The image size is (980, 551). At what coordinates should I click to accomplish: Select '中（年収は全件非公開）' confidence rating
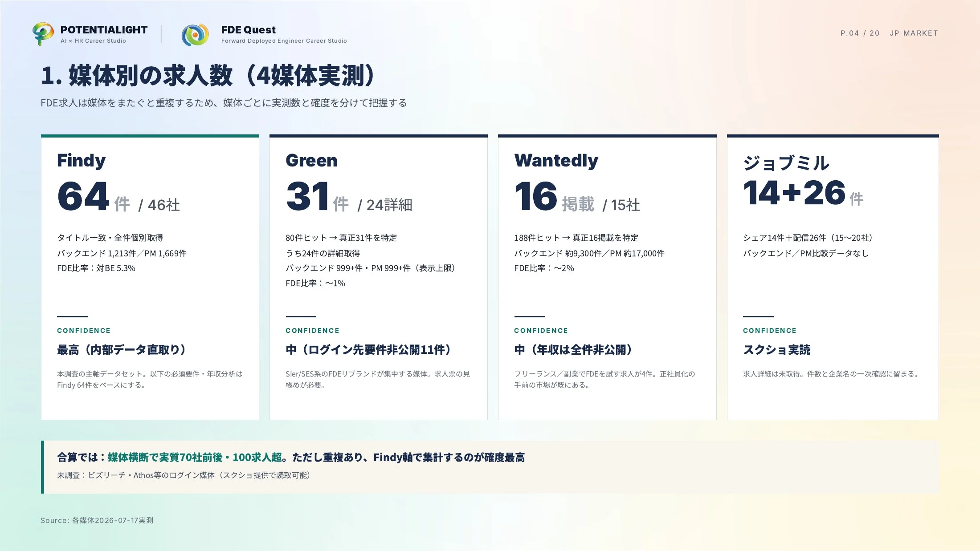(x=573, y=350)
